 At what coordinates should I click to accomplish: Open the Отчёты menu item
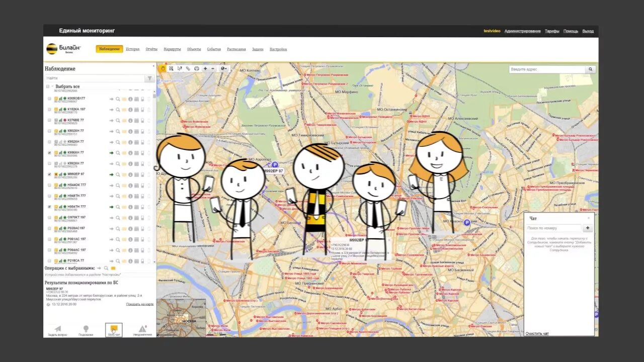click(151, 49)
